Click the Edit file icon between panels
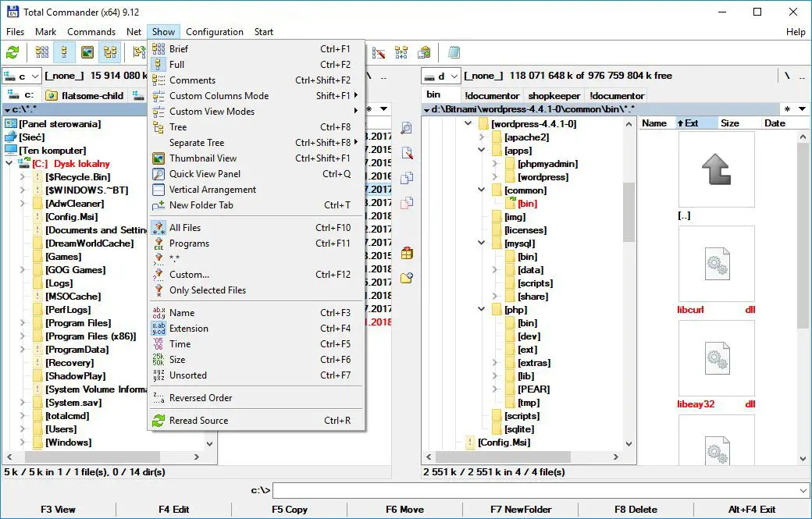812x519 pixels. [x=407, y=153]
